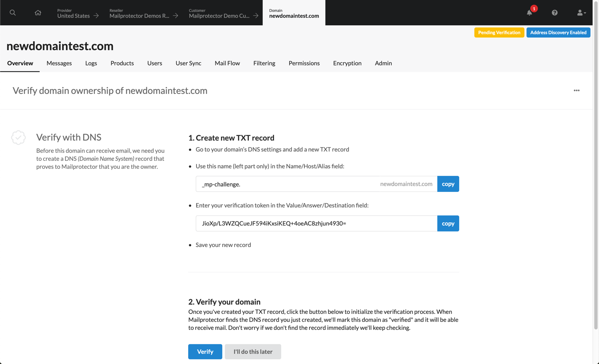Open the Provider United States breadcrumb
This screenshot has width=599, height=364.
pos(77,13)
